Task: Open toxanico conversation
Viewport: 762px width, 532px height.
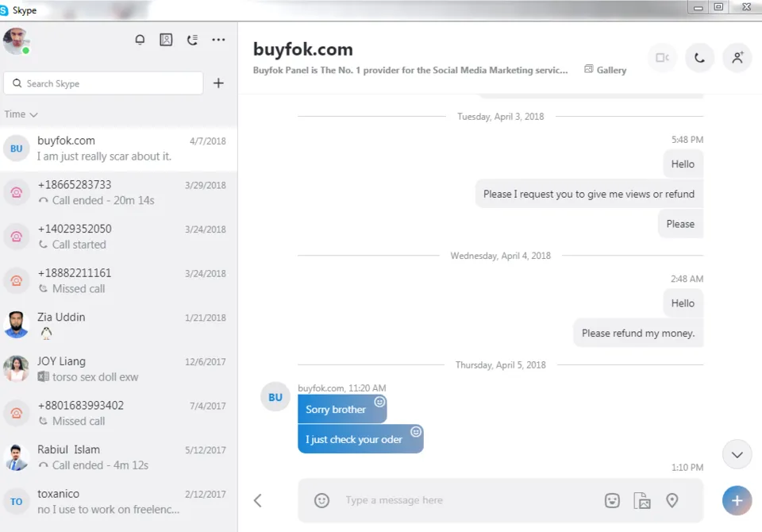Action: click(x=118, y=503)
